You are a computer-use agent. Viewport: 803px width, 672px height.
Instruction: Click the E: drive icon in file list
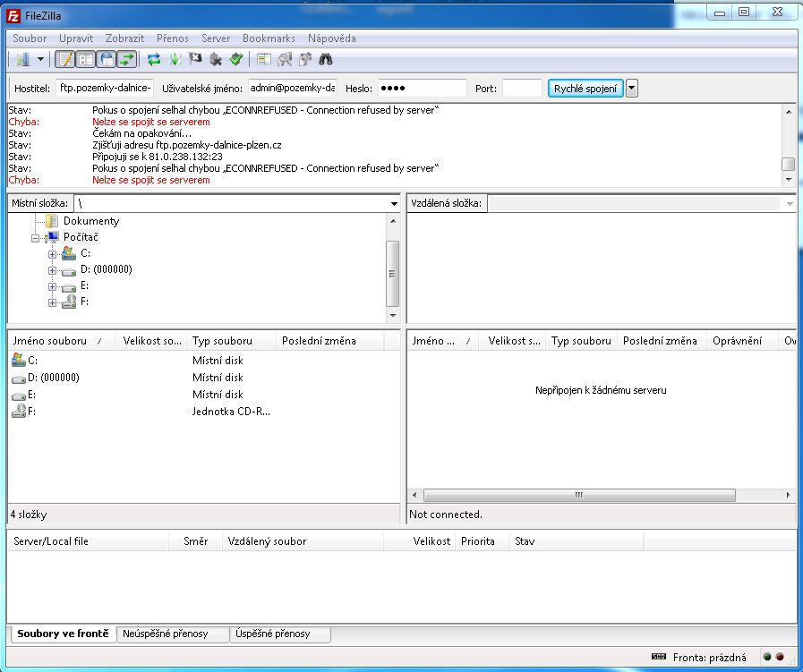coord(19,396)
